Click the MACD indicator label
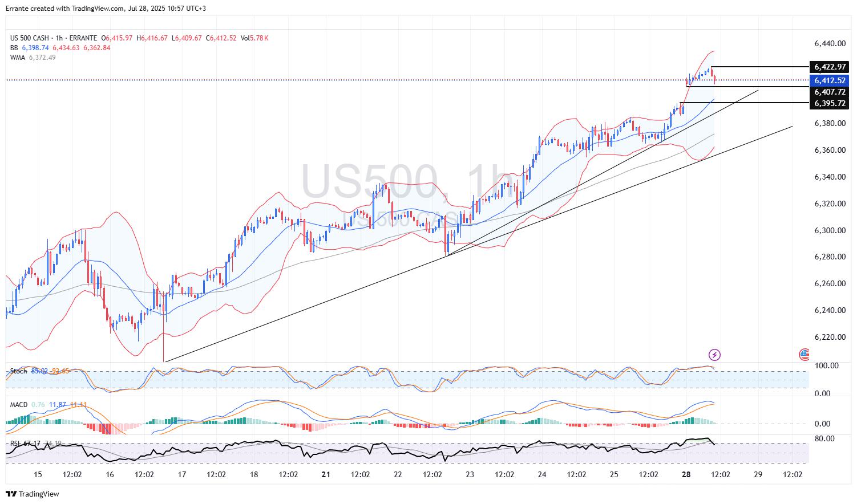The height and width of the screenshot is (504, 857). coord(19,405)
